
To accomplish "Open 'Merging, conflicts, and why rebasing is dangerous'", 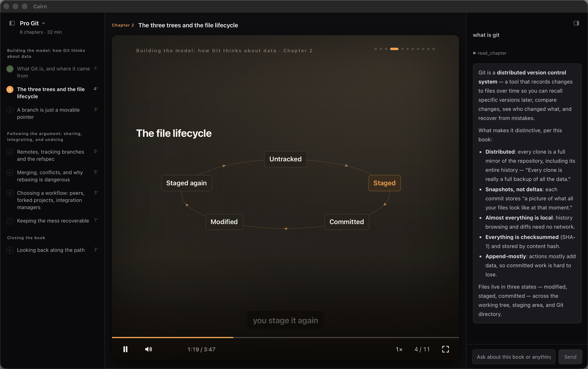I will (52, 176).
